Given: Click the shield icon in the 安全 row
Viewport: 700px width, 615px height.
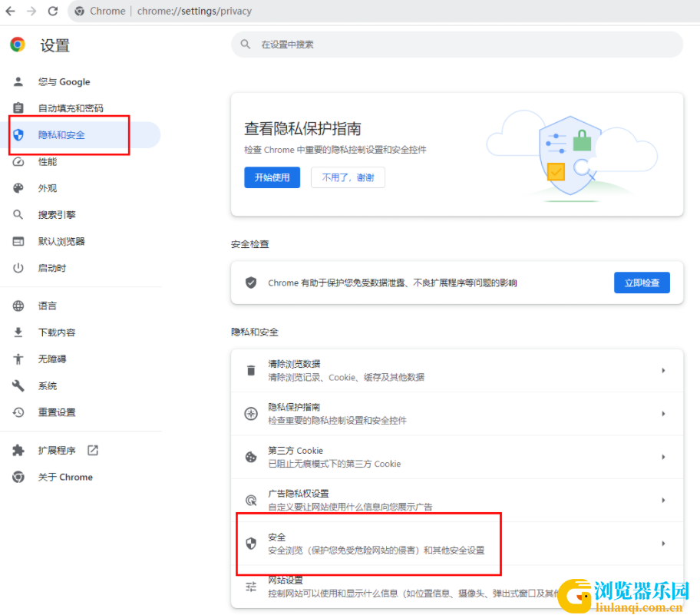Looking at the screenshot, I should 251,544.
